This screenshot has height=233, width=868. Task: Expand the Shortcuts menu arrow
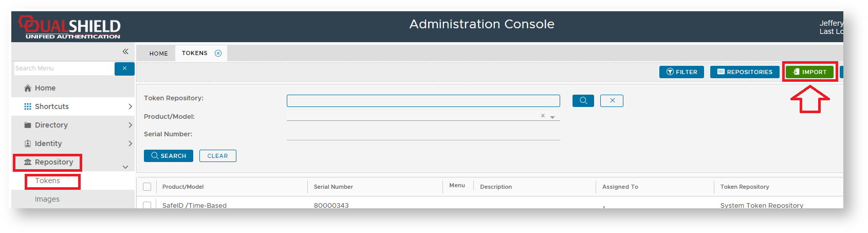(130, 106)
